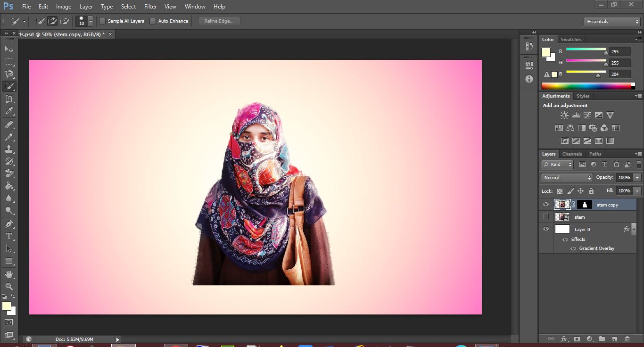
Task: Click the Refine Edge button
Action: pyautogui.click(x=219, y=21)
